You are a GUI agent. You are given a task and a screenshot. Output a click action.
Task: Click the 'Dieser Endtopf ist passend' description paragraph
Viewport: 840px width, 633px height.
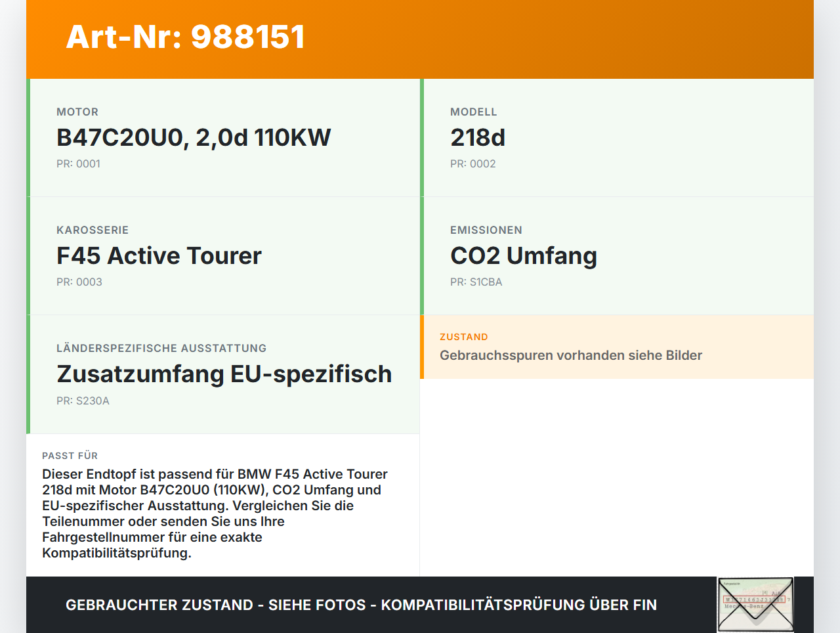tap(215, 513)
